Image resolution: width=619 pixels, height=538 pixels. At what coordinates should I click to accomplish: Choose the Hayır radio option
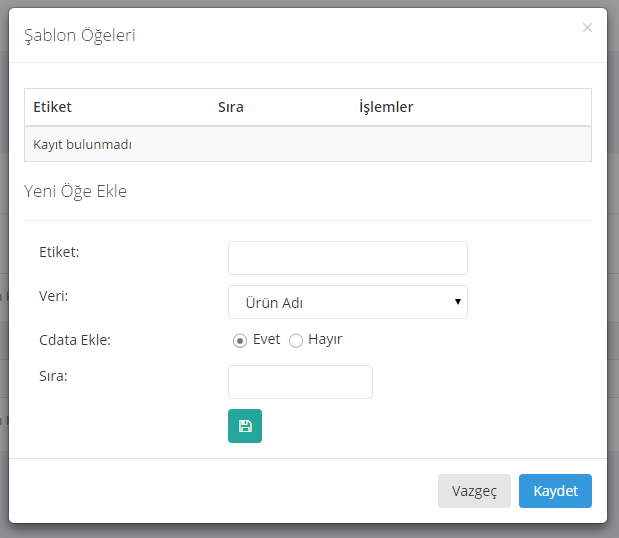pyautogui.click(x=296, y=341)
